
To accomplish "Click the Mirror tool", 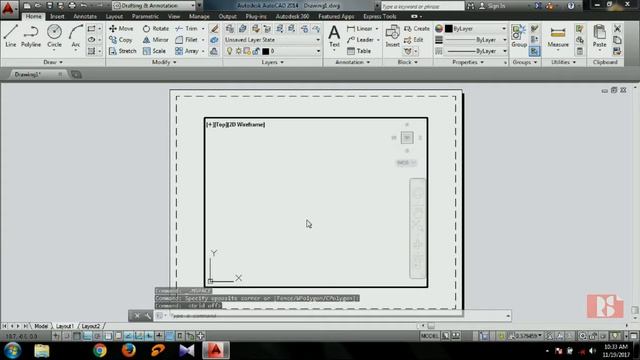I will pos(156,40).
